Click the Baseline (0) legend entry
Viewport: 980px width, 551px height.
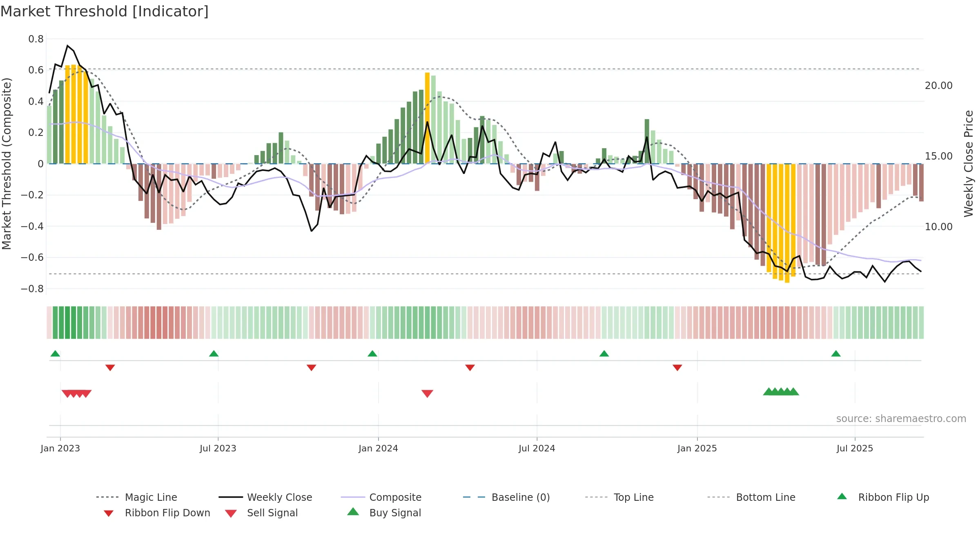506,497
